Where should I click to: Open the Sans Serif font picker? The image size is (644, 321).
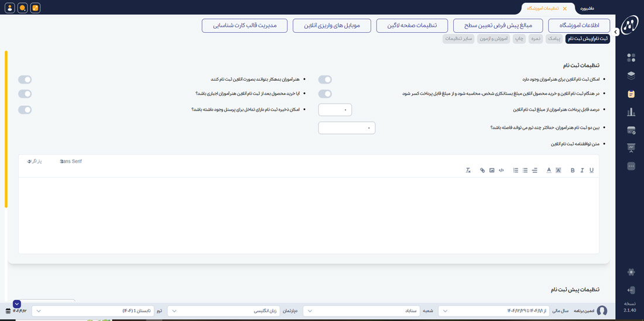pyautogui.click(x=71, y=161)
